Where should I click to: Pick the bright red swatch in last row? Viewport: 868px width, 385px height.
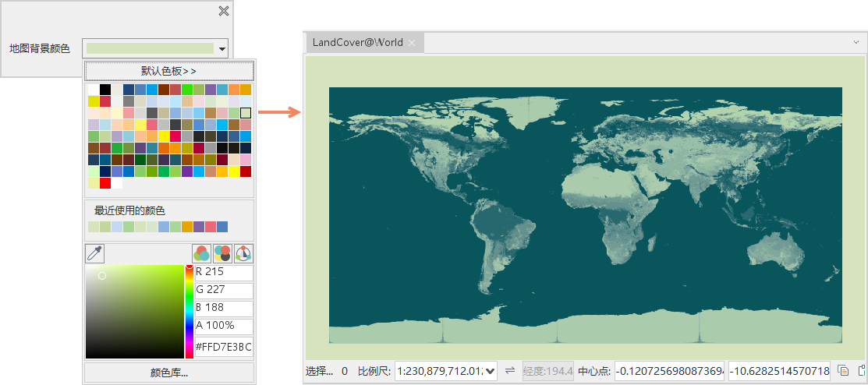pos(105,183)
